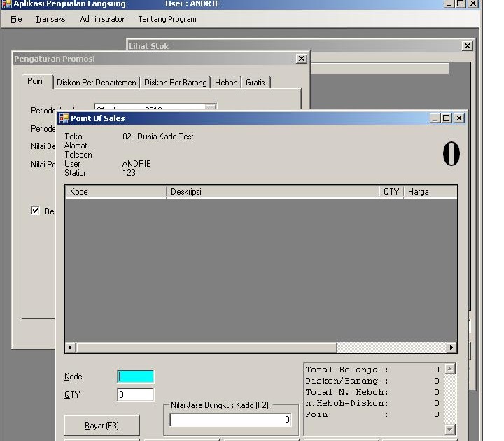Switch to Diskon Per Departemen tab
The width and height of the screenshot is (504, 441).
coord(97,83)
